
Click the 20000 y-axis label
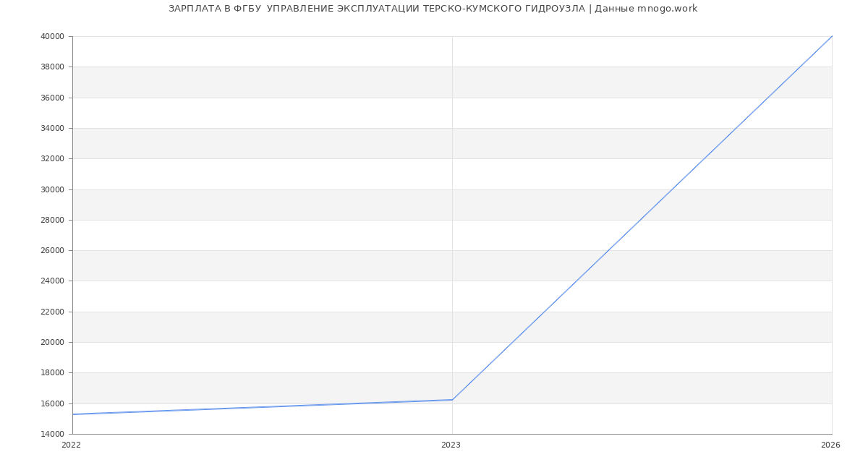(53, 342)
